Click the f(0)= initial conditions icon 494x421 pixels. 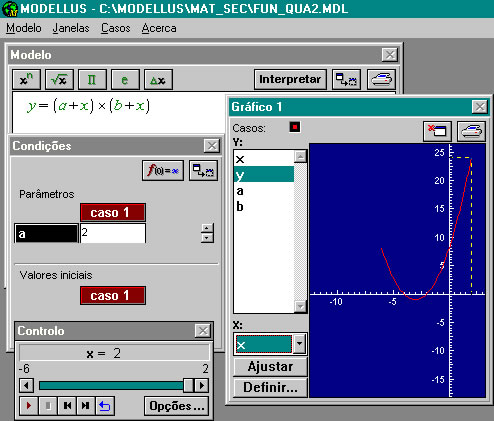pyautogui.click(x=163, y=171)
